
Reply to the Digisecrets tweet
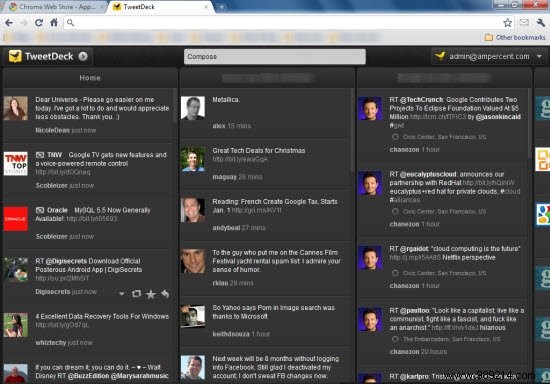click(x=165, y=294)
